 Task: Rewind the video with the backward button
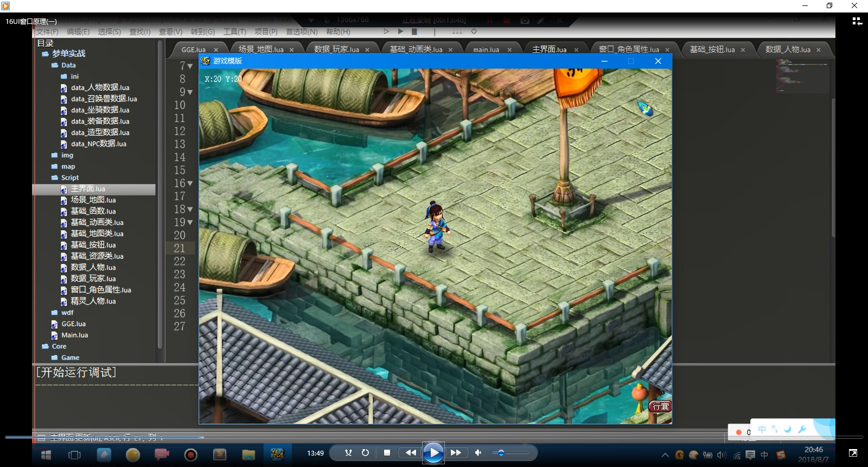[411, 452]
